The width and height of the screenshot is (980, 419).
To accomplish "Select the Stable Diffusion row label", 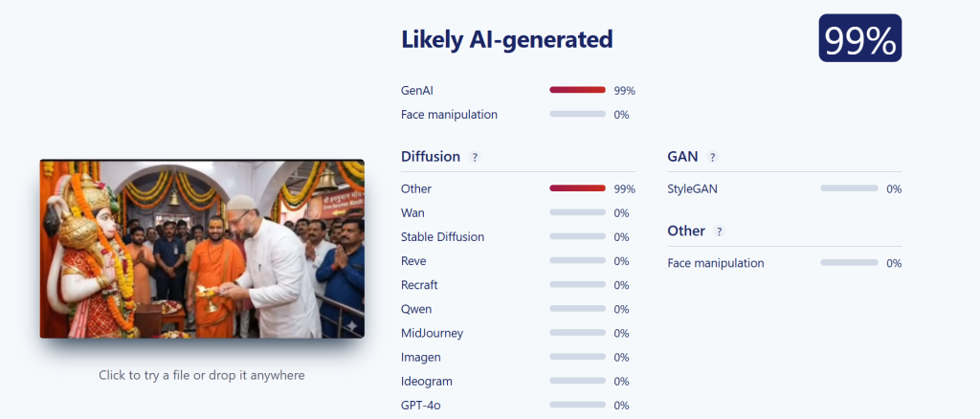I will (x=442, y=237).
